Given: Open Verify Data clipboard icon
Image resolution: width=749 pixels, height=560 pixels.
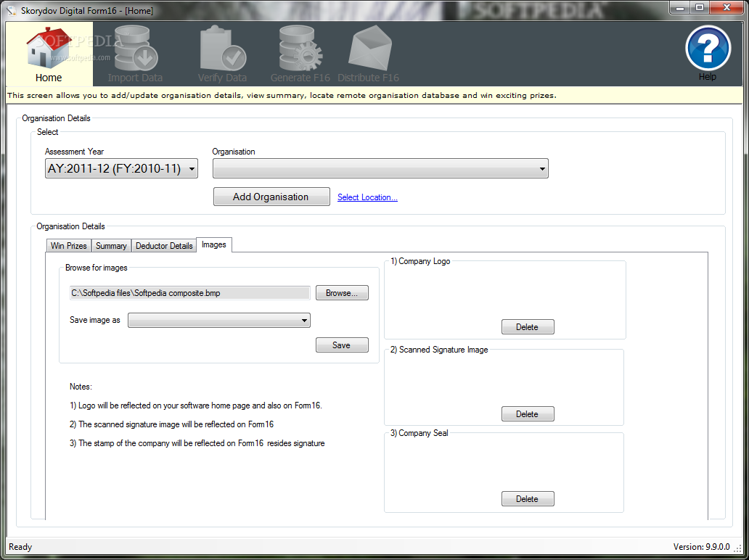Looking at the screenshot, I should pos(222,49).
